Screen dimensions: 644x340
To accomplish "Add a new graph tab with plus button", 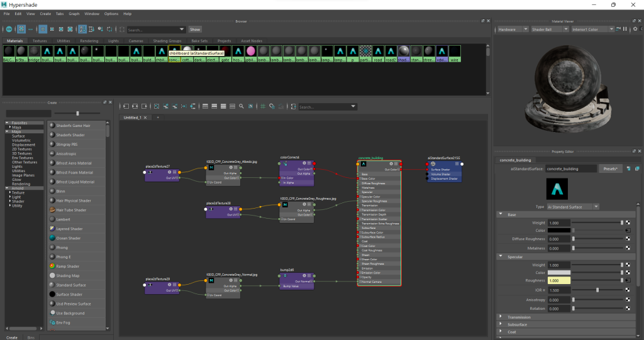I will point(158,118).
